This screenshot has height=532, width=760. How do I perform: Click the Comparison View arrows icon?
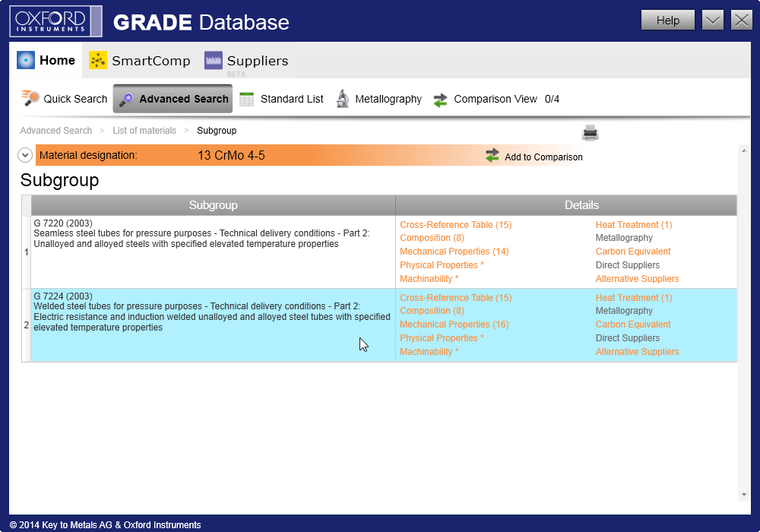(440, 100)
